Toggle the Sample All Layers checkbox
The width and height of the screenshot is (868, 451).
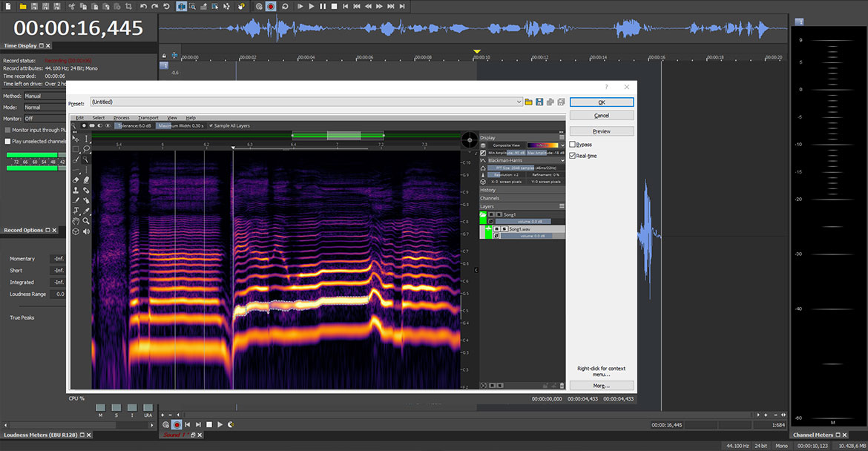click(211, 125)
